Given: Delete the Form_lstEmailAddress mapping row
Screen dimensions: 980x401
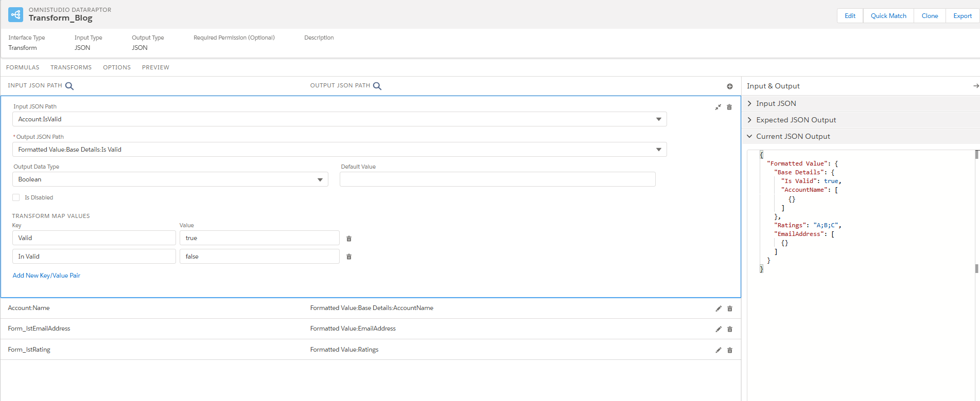Looking at the screenshot, I should (x=730, y=329).
